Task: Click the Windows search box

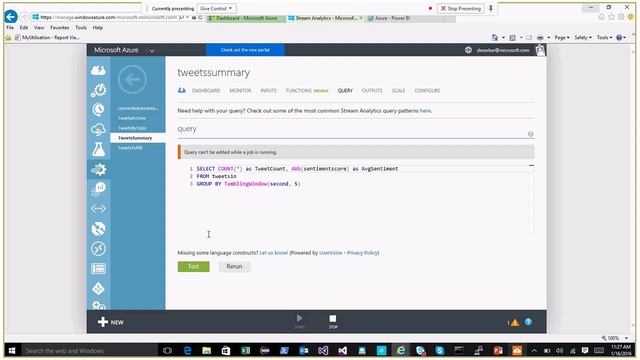Action: (88, 351)
